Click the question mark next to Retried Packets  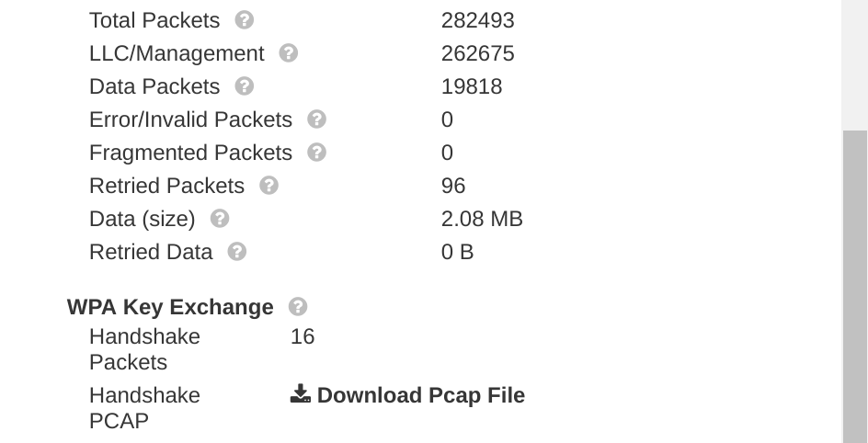point(269,186)
